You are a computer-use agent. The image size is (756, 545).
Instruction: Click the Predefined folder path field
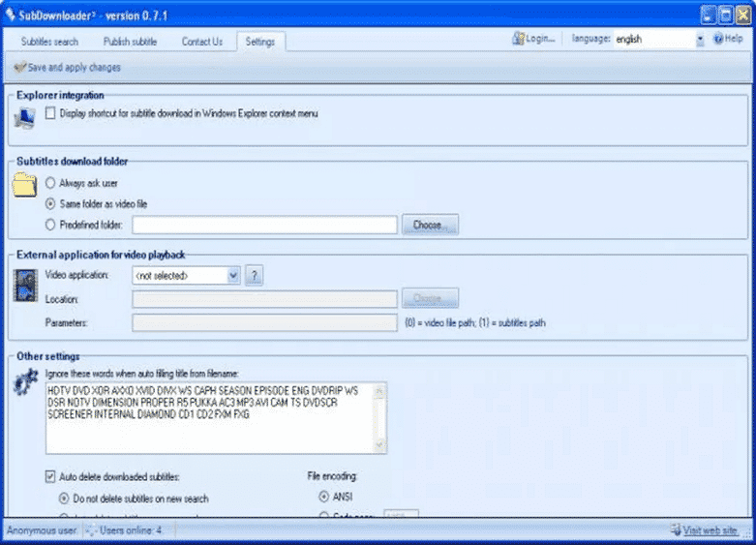(264, 226)
